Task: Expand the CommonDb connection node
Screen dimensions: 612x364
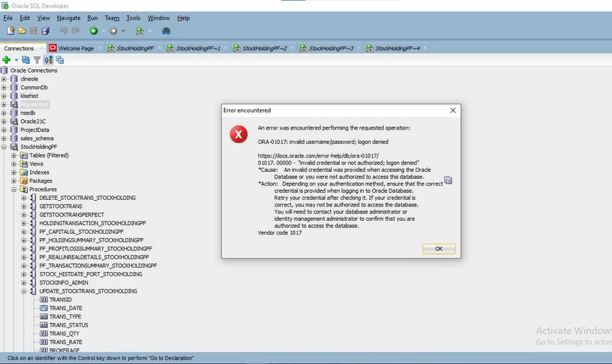Action: click(4, 87)
